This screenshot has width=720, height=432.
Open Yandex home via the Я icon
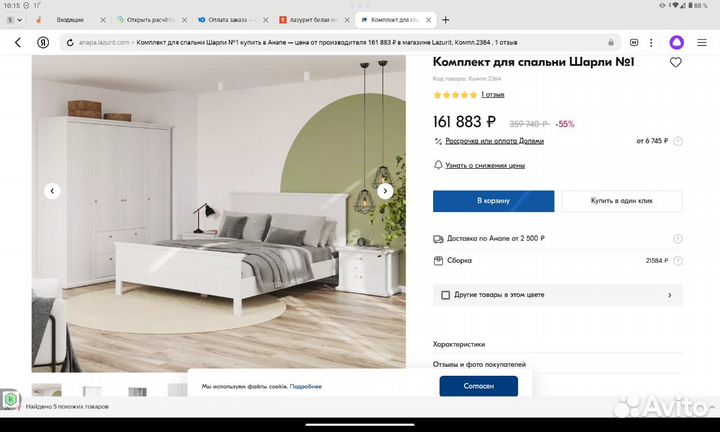coord(43,43)
